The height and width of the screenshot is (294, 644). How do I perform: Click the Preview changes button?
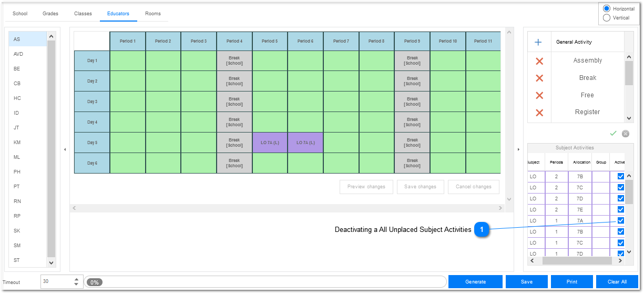366,187
